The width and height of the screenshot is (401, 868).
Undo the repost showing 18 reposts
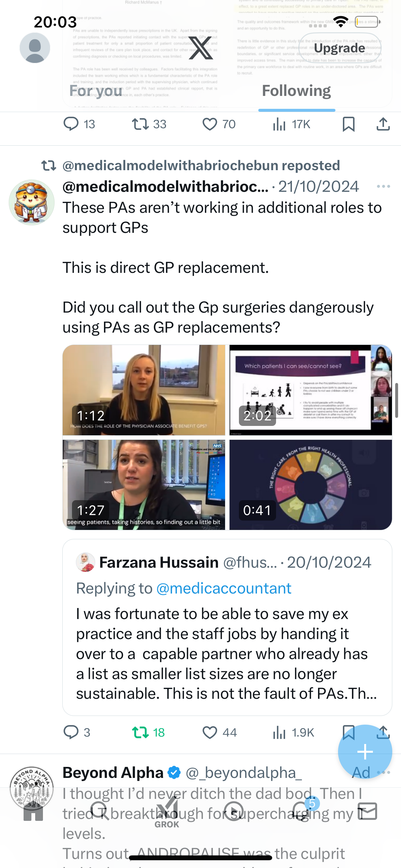coord(140,732)
